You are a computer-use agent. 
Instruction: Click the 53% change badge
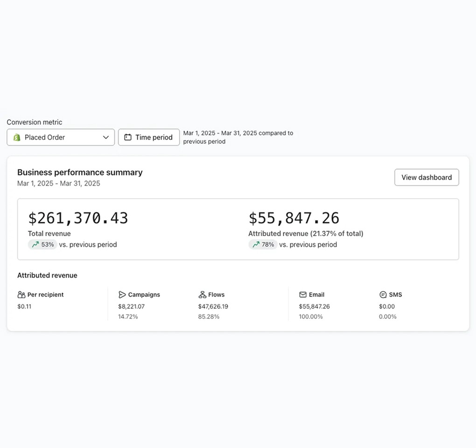42,245
